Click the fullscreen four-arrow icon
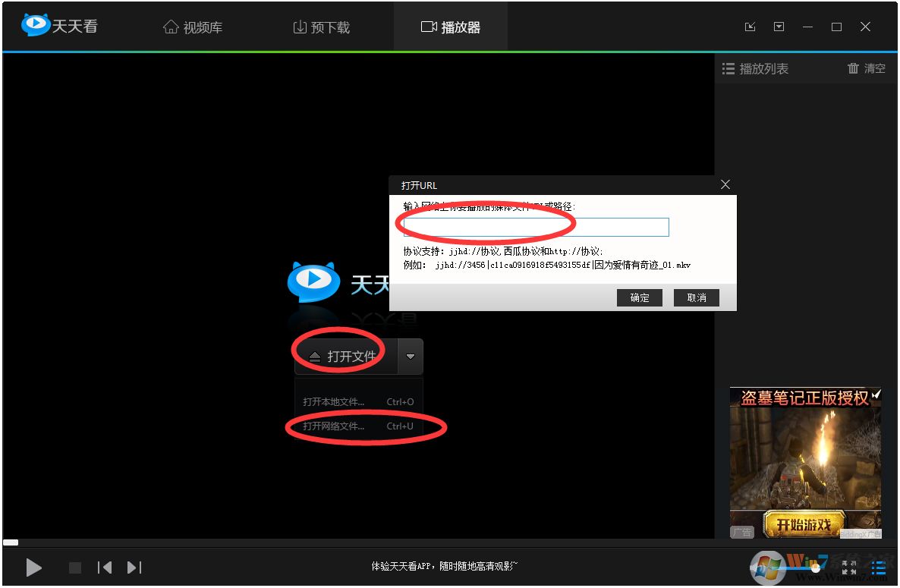900x588 pixels. point(849,567)
